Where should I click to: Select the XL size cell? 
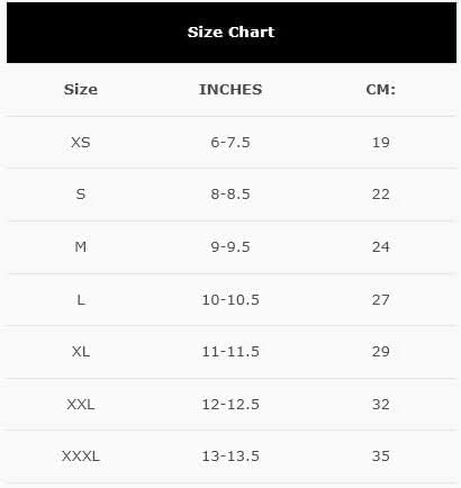pyautogui.click(x=81, y=352)
